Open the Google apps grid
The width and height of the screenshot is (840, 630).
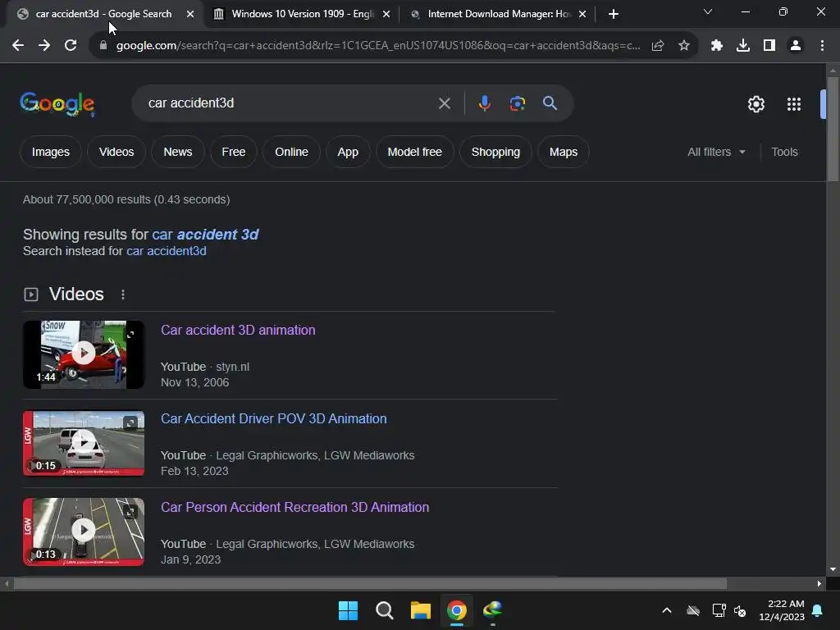(x=794, y=104)
